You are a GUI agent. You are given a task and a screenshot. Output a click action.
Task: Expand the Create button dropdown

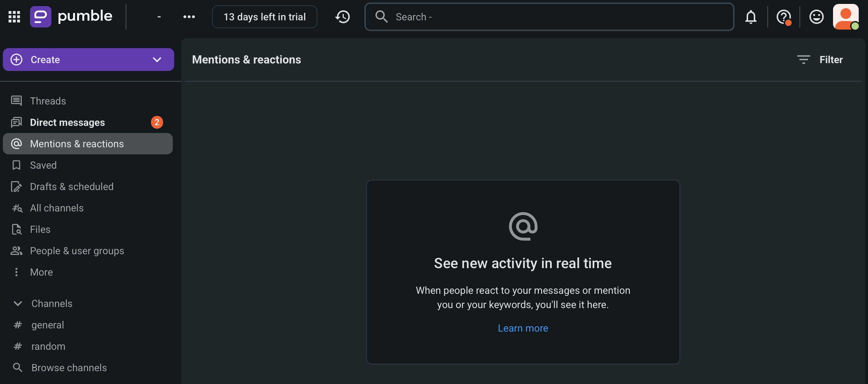tap(157, 60)
